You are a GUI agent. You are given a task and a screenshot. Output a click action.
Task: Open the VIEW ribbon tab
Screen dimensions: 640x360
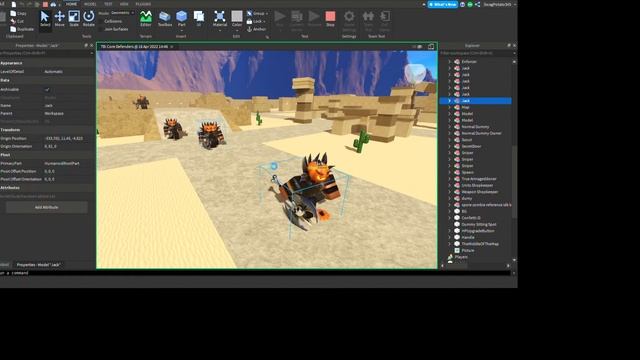coord(124,4)
